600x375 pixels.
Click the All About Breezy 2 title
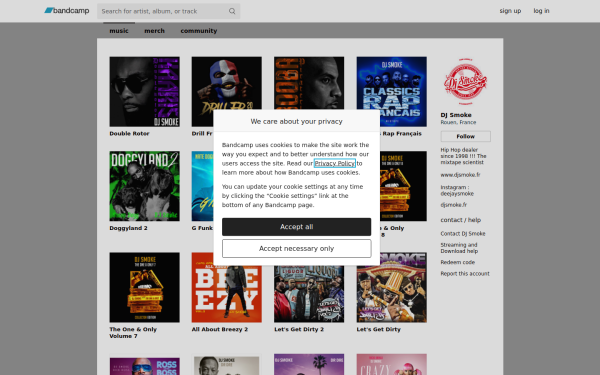point(220,329)
